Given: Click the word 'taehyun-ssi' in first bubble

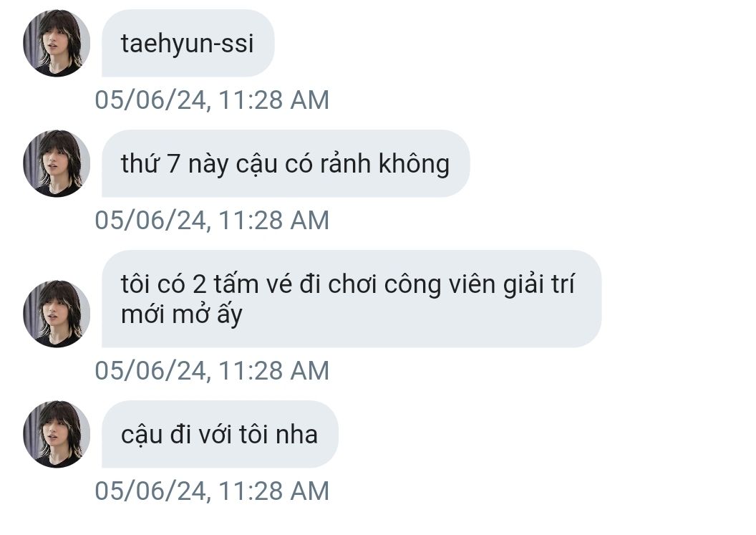Looking at the screenshot, I should (x=187, y=44).
